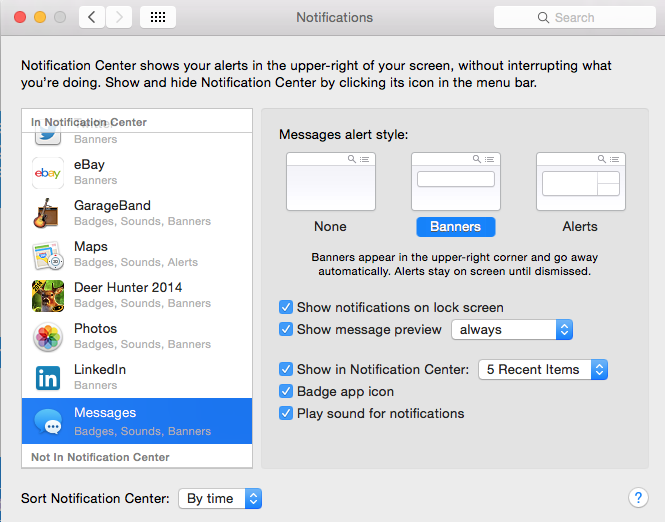Open the message preview 'always' dropdown
Viewport: 665px width, 522px height.
[x=512, y=329]
